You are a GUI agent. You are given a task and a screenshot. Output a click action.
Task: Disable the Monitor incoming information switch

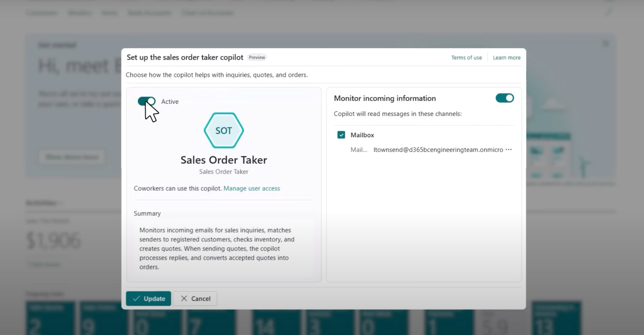(504, 98)
